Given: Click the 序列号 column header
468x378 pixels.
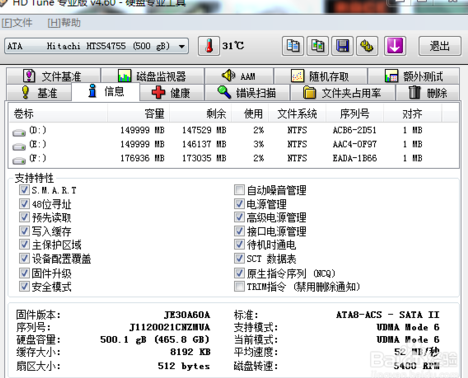Looking at the screenshot, I should point(355,114).
